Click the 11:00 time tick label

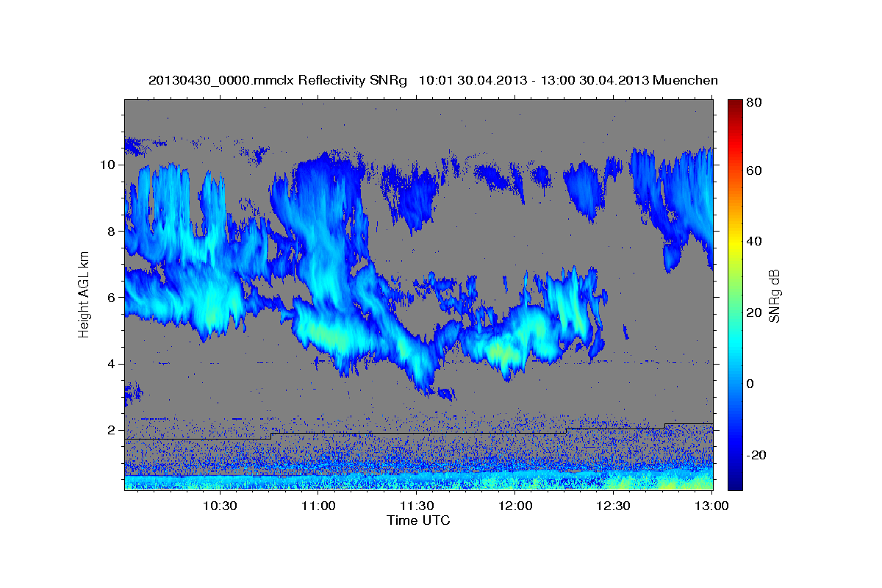[x=318, y=506]
